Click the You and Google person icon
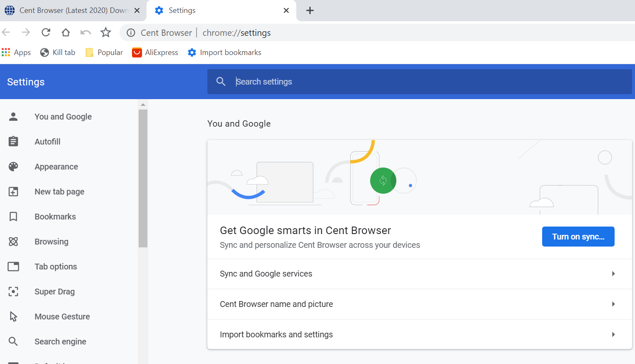Image resolution: width=635 pixels, height=364 pixels. click(x=13, y=117)
